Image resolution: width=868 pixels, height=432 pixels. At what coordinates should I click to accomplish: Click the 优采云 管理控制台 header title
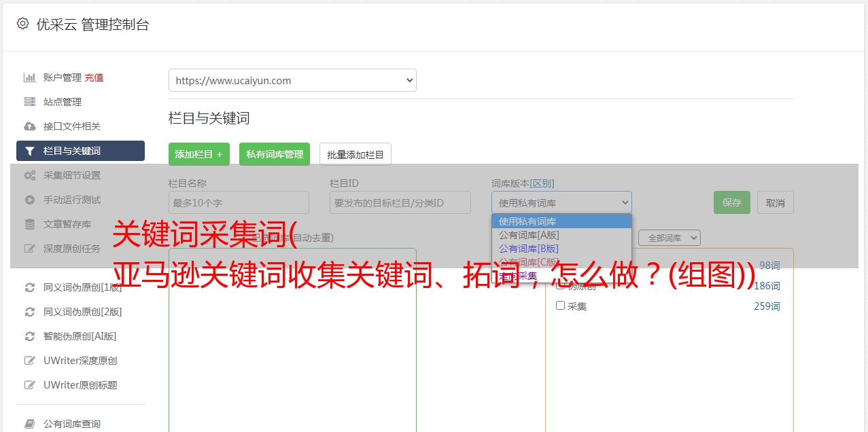[x=92, y=24]
